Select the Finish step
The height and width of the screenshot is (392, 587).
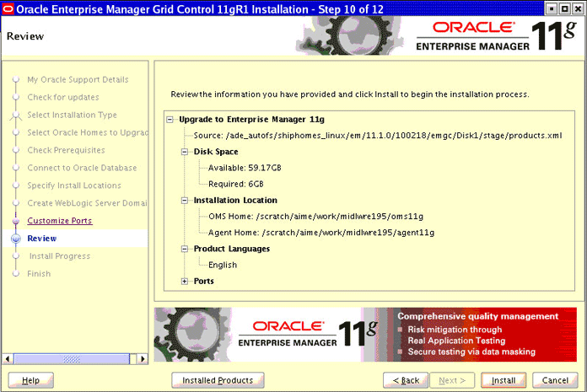point(39,274)
